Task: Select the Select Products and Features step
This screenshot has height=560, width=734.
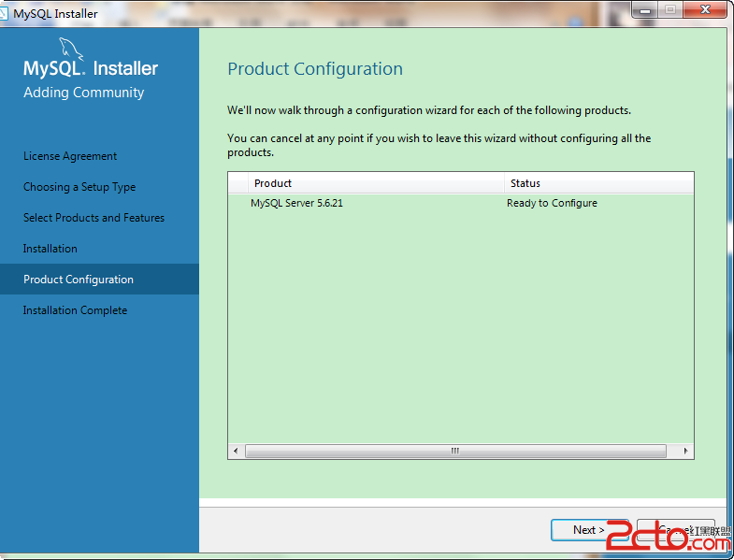Action: click(x=94, y=218)
